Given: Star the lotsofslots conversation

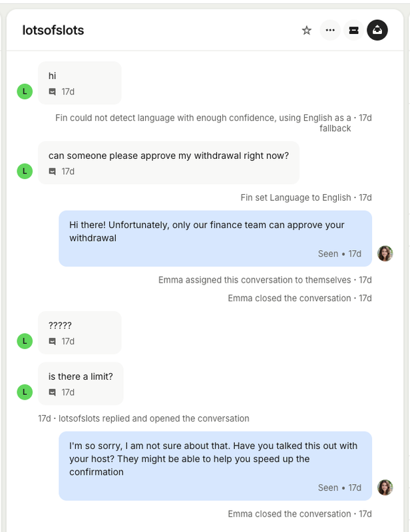Looking at the screenshot, I should click(307, 30).
